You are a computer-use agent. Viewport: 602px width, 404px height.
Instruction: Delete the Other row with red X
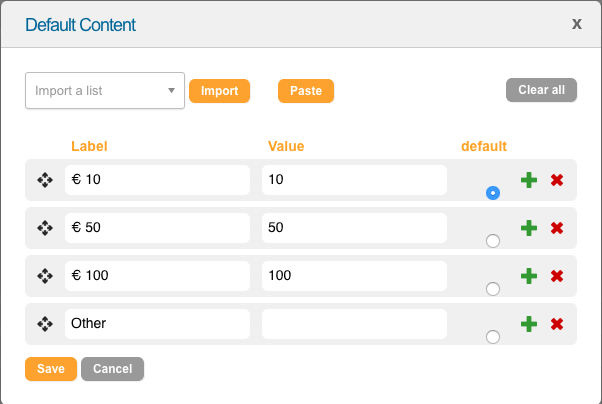(x=557, y=324)
